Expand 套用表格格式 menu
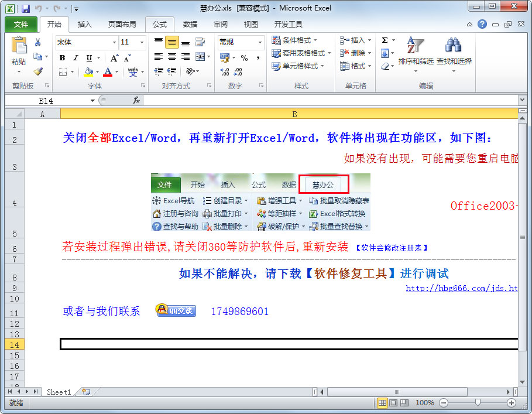The width and height of the screenshot is (532, 414). click(301, 53)
